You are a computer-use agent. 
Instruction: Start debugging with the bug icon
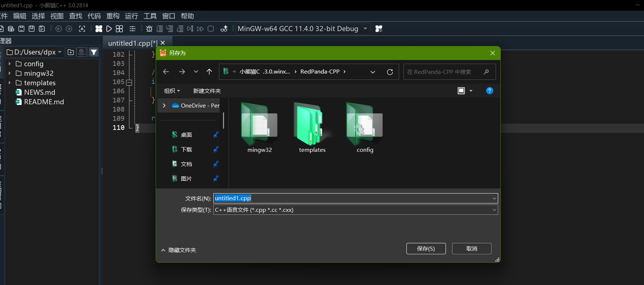coord(149,29)
